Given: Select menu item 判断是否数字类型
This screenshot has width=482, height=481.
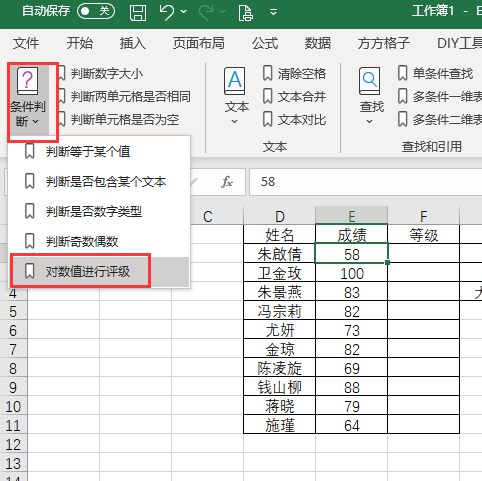Looking at the screenshot, I should click(99, 211).
